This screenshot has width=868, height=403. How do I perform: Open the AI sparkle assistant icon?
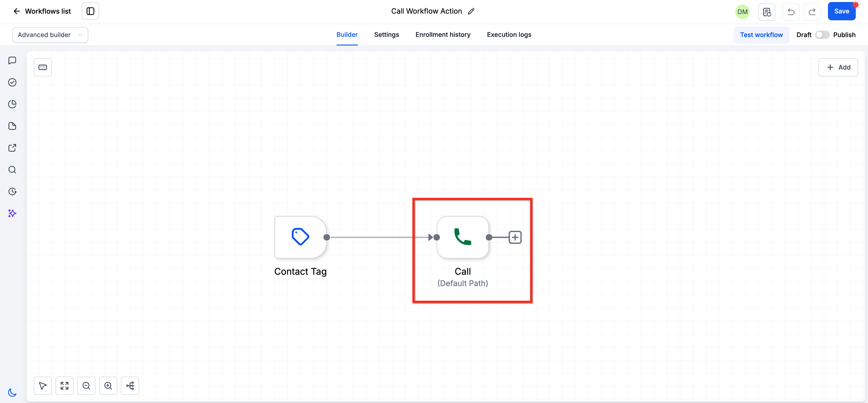tap(12, 213)
